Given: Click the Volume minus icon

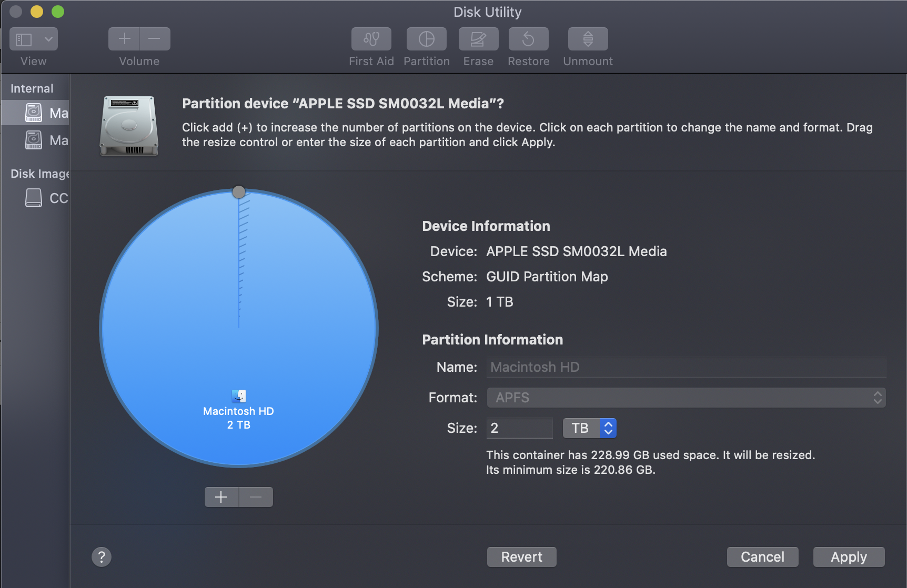Looking at the screenshot, I should click(154, 38).
